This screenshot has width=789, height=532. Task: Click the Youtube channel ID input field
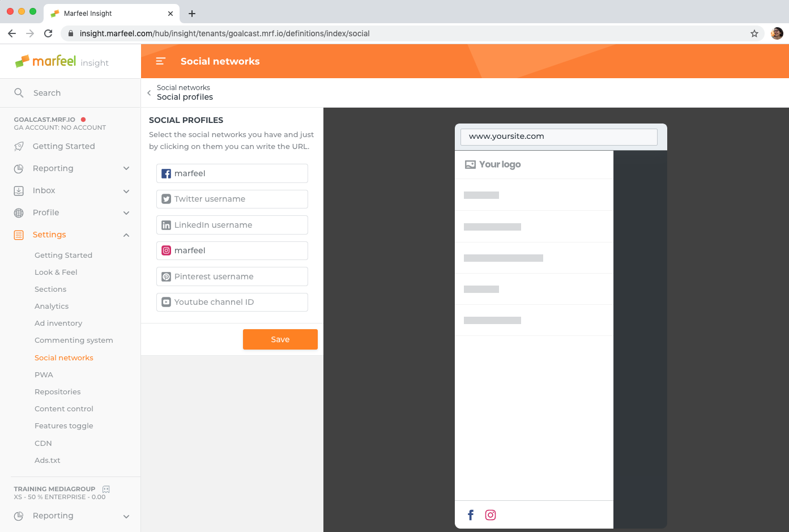232,302
